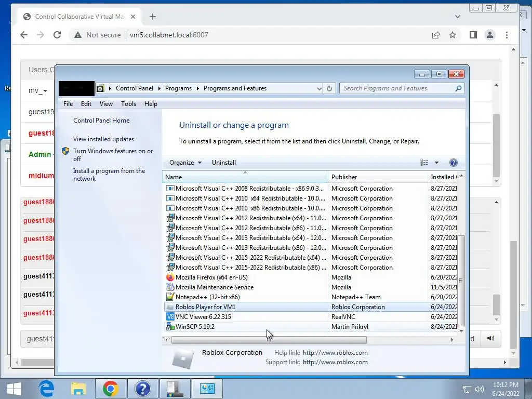Click Turn Windows features on or off
Image resolution: width=532 pixels, height=399 pixels.
click(x=113, y=155)
